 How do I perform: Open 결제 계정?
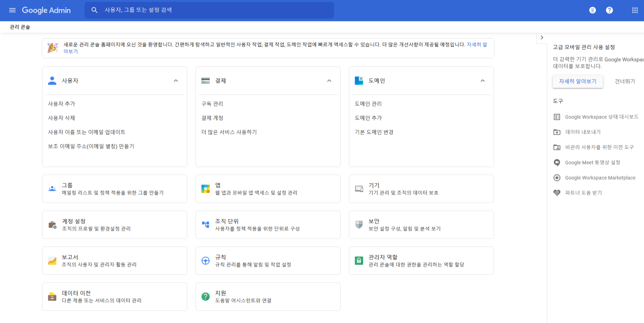point(212,118)
